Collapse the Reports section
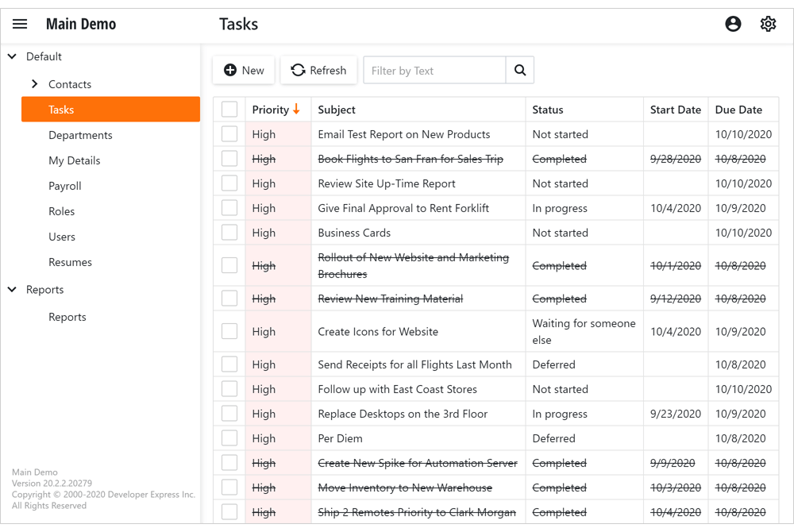794x532 pixels. (x=11, y=289)
